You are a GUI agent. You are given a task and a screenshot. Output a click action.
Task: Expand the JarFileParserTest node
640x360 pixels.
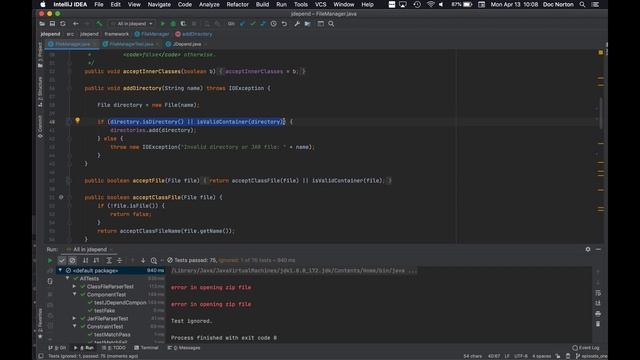tap(74, 318)
